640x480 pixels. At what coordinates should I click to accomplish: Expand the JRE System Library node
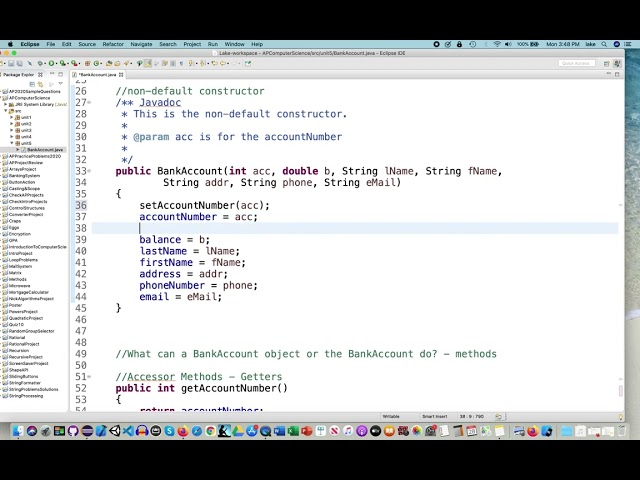click(x=6, y=104)
